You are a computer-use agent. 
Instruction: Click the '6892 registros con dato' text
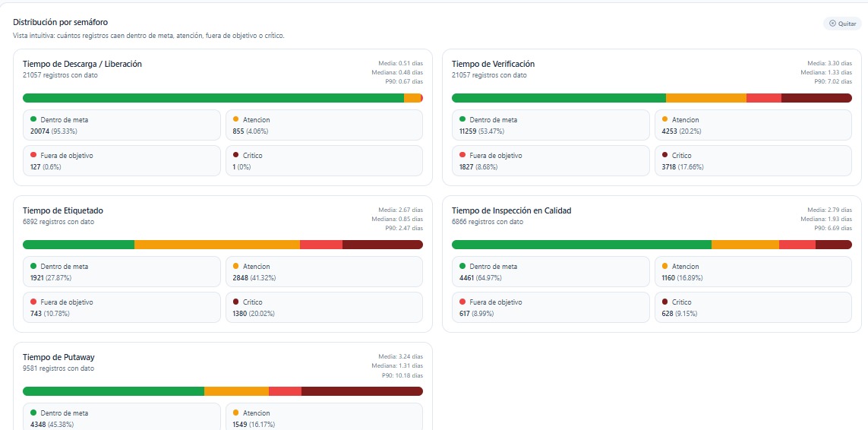click(x=58, y=222)
